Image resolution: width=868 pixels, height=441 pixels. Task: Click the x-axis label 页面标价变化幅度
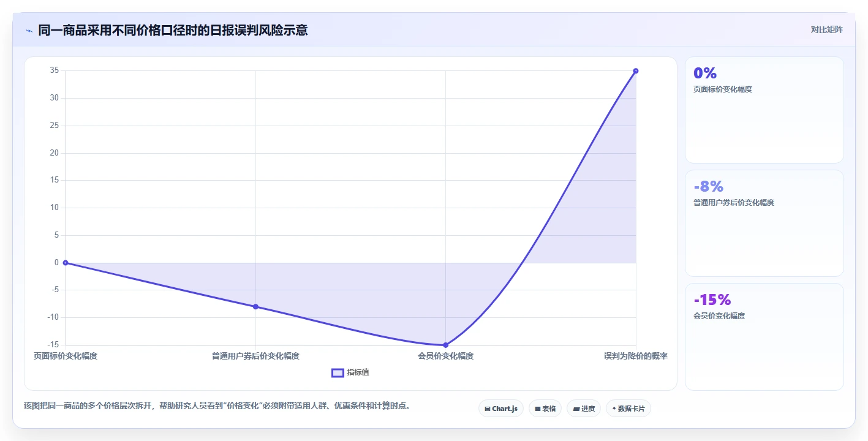pyautogui.click(x=66, y=356)
